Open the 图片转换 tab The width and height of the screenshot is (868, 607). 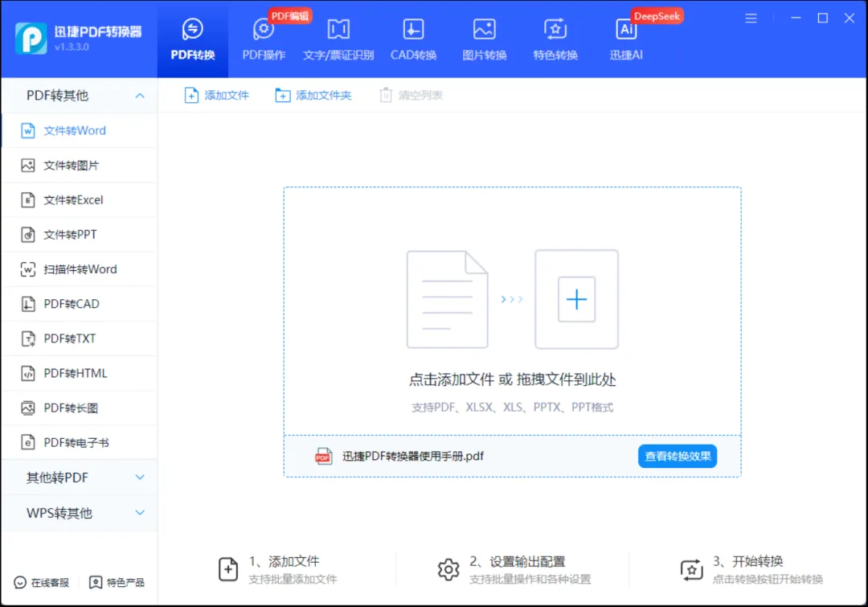pos(485,39)
